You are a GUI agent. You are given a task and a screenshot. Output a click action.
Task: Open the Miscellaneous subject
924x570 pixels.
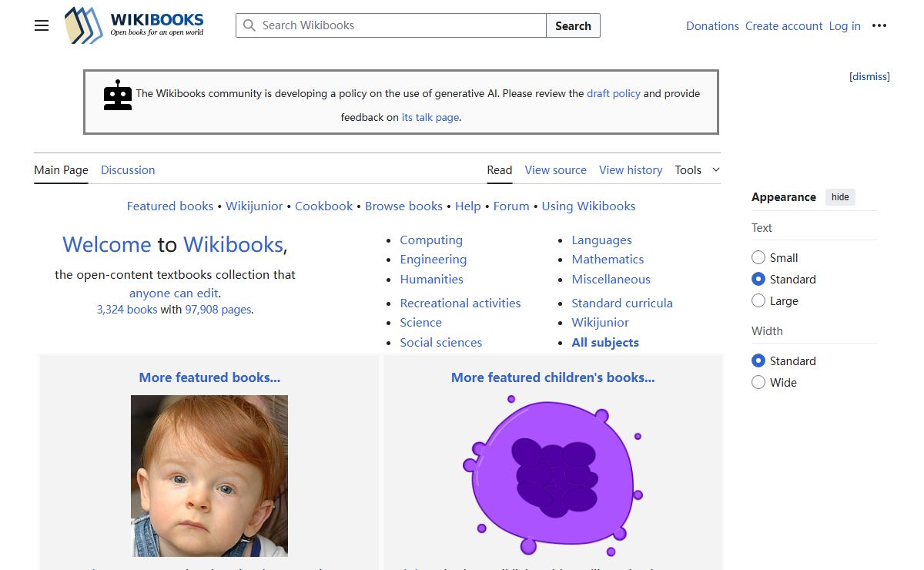(x=611, y=280)
